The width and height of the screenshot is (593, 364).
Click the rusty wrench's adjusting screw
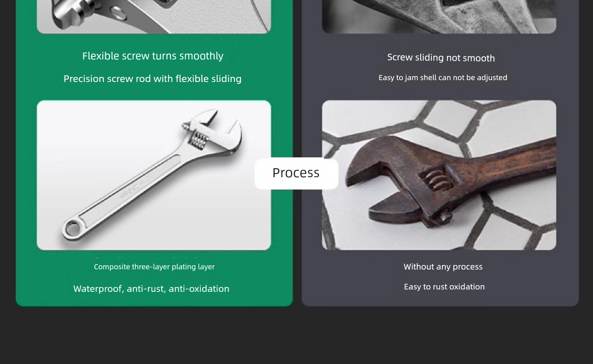click(x=435, y=179)
